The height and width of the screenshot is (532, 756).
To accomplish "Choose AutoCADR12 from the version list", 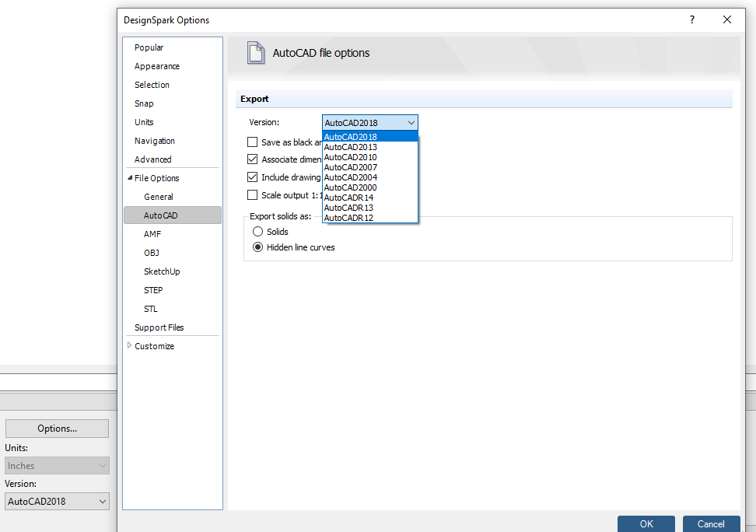I will (369, 218).
